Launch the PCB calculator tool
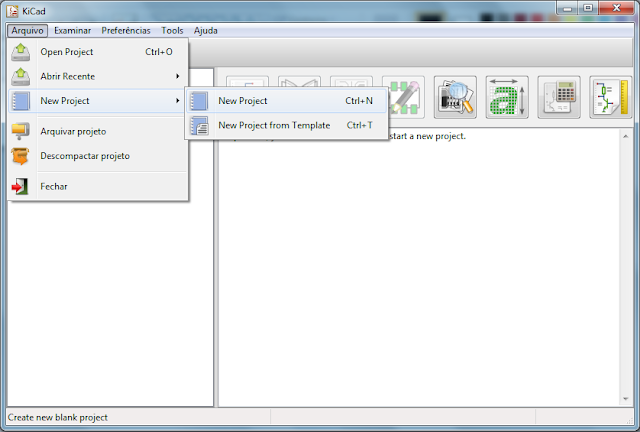This screenshot has width=640, height=432. coord(559,97)
